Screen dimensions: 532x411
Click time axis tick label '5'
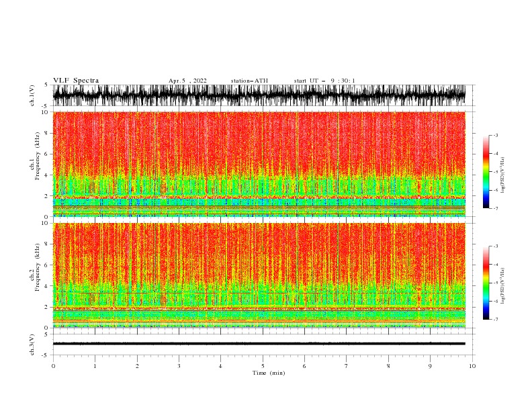[263, 366]
